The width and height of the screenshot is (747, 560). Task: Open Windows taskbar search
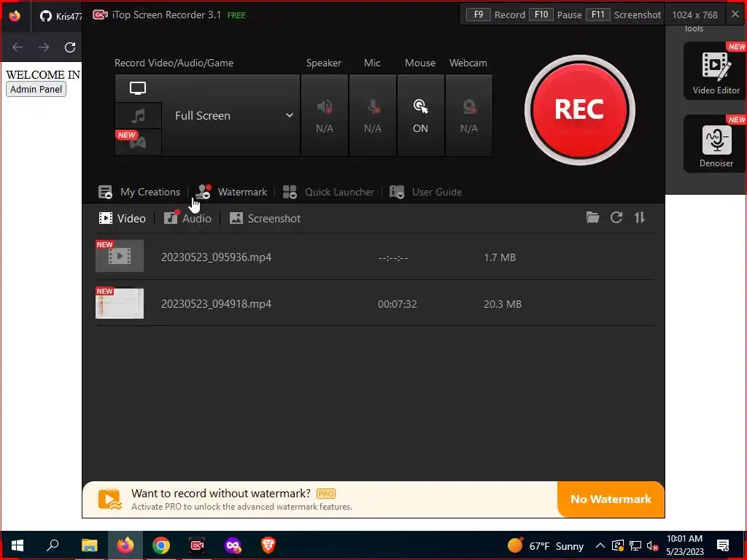53,545
